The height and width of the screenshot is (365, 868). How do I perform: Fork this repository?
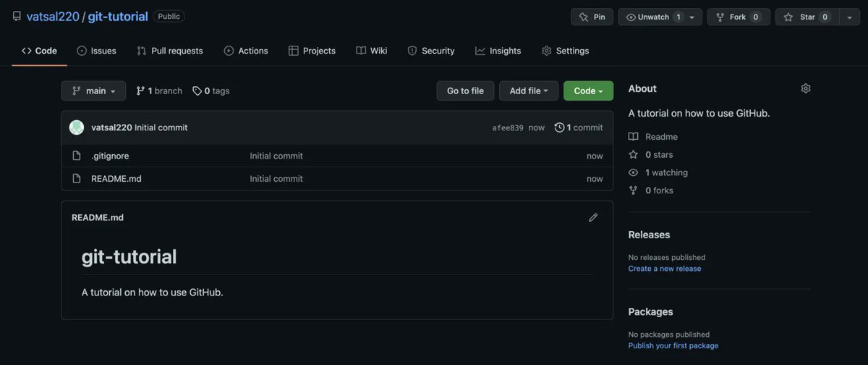pos(739,17)
